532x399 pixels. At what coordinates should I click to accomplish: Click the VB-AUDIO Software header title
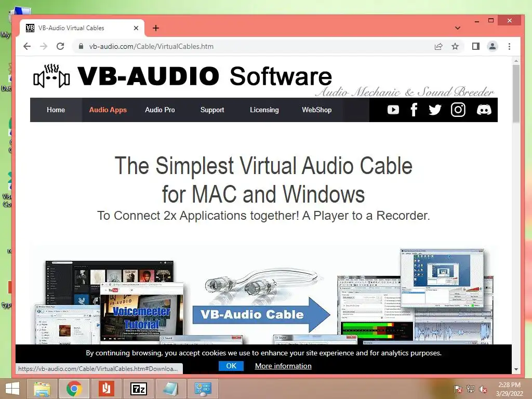pos(205,76)
